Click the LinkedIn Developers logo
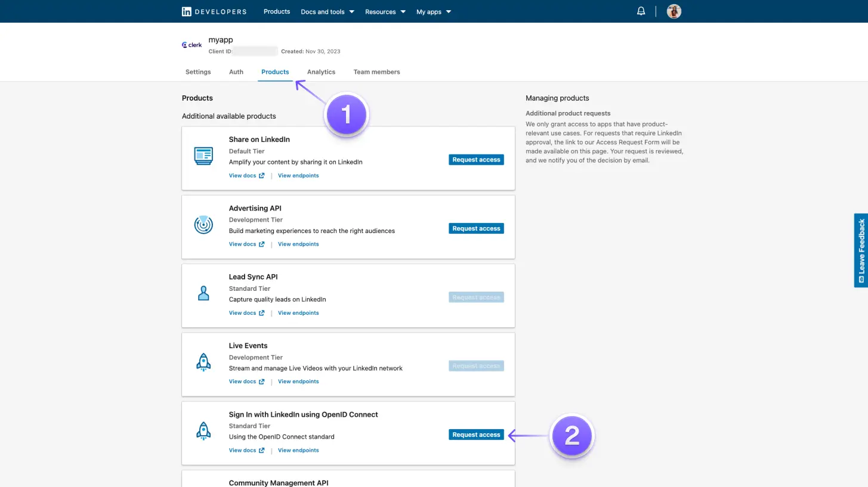The height and width of the screenshot is (487, 868). (213, 11)
